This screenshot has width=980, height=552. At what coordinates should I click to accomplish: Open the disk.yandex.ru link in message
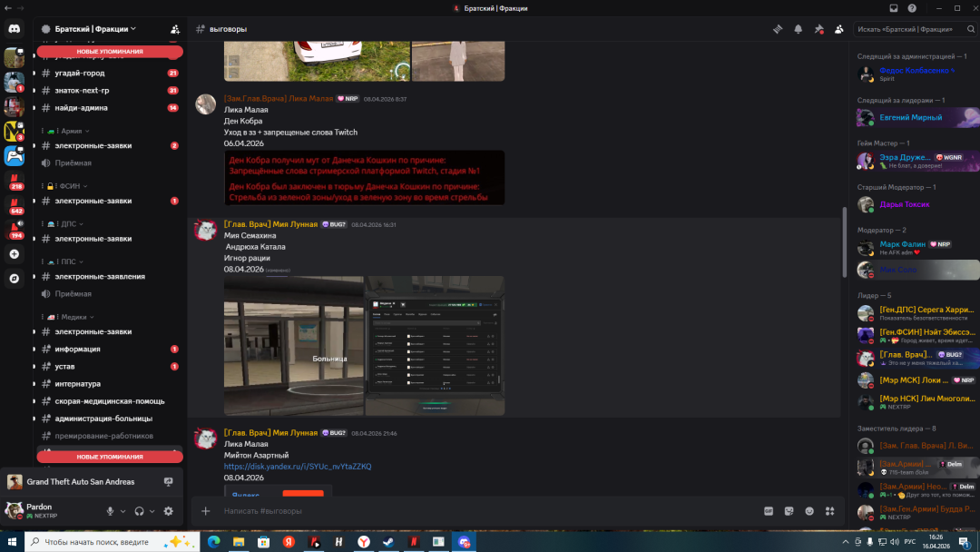pyautogui.click(x=298, y=467)
